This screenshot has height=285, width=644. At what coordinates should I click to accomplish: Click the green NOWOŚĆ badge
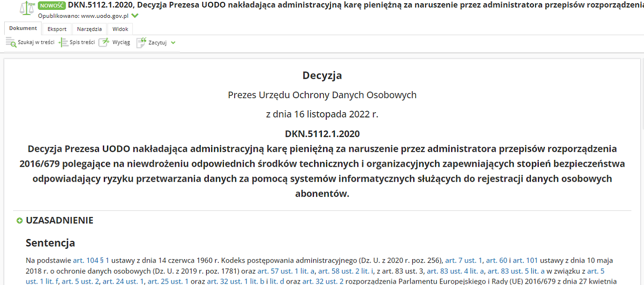52,6
